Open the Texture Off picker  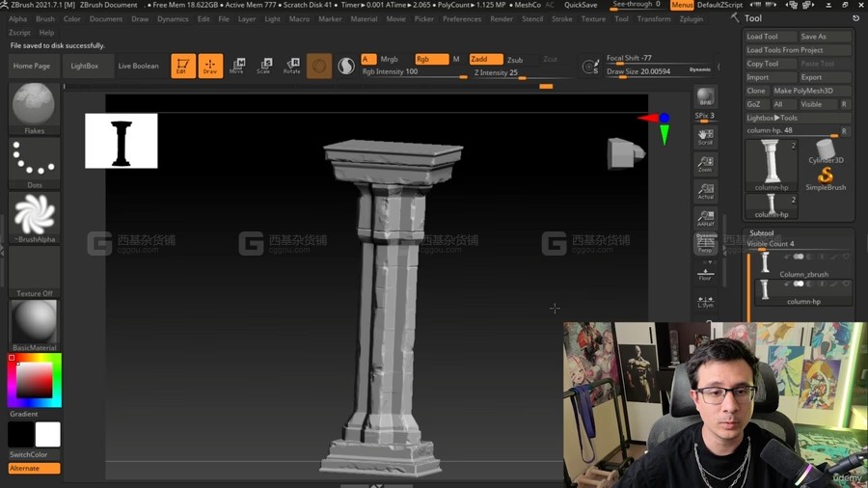tap(35, 272)
